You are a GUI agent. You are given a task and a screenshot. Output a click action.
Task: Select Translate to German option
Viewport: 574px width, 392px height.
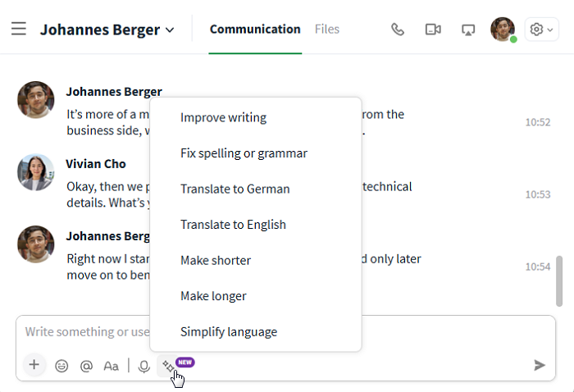tap(235, 189)
